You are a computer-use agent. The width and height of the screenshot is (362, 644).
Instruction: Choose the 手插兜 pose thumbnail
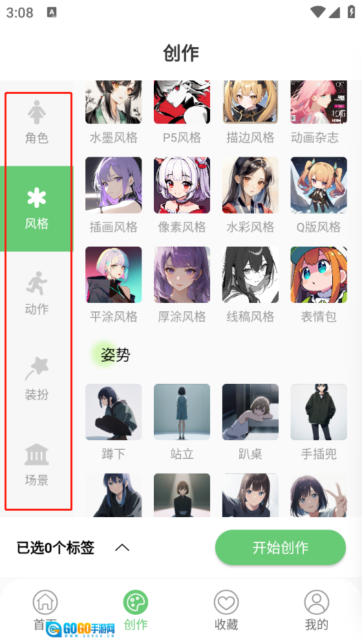(319, 412)
